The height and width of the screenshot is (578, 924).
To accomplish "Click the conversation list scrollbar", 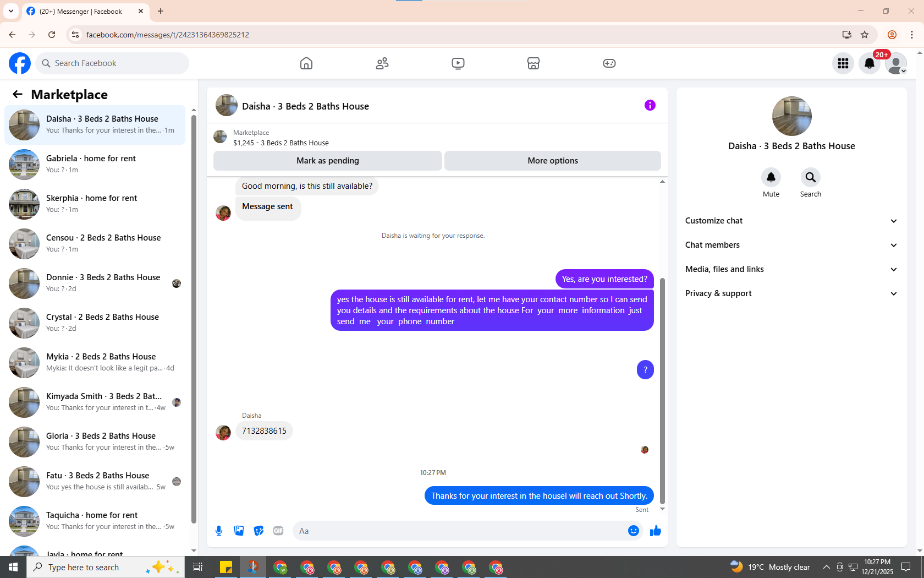I will click(194, 319).
